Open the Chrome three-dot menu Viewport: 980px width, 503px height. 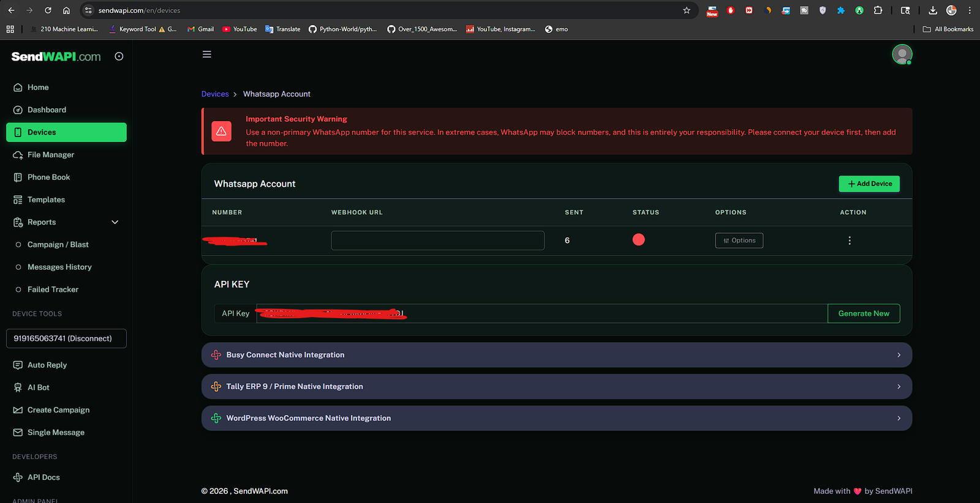[x=970, y=10]
